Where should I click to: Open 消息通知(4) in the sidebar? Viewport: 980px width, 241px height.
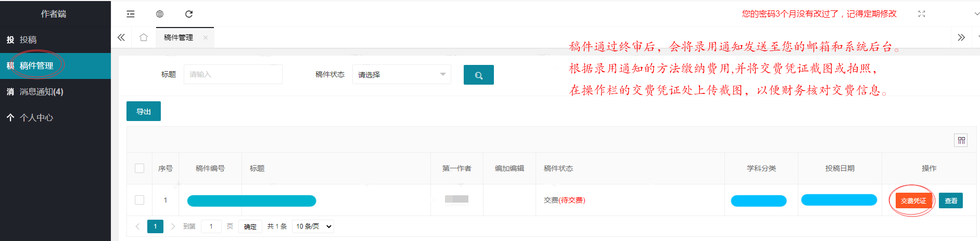coord(42,92)
